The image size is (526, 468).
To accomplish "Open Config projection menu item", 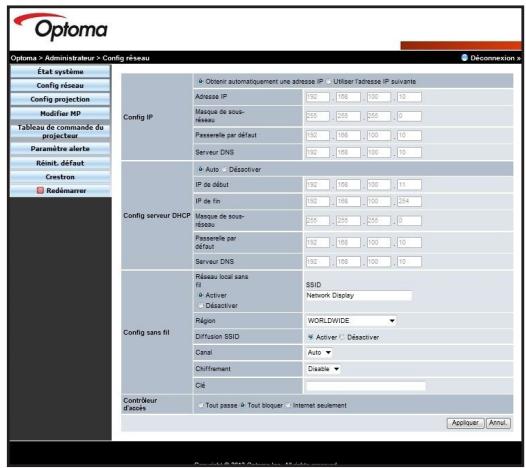I will pos(60,99).
